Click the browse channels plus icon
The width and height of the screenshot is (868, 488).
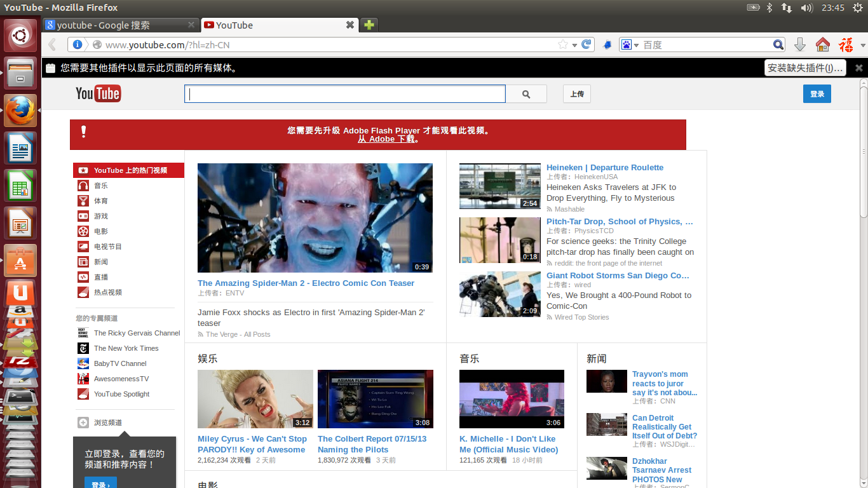point(83,423)
